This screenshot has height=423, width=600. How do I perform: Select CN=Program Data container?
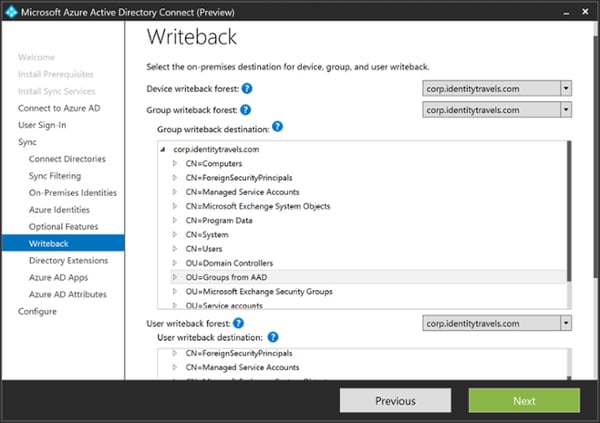pyautogui.click(x=219, y=220)
